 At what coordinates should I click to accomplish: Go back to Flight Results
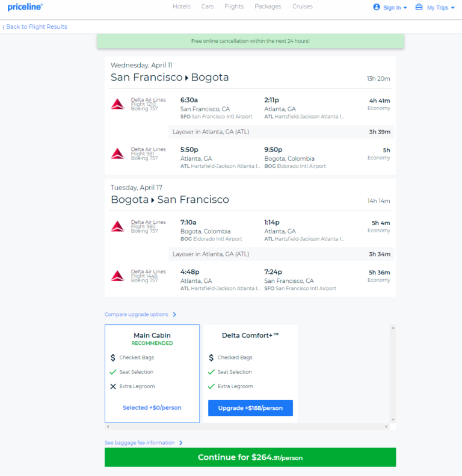35,26
